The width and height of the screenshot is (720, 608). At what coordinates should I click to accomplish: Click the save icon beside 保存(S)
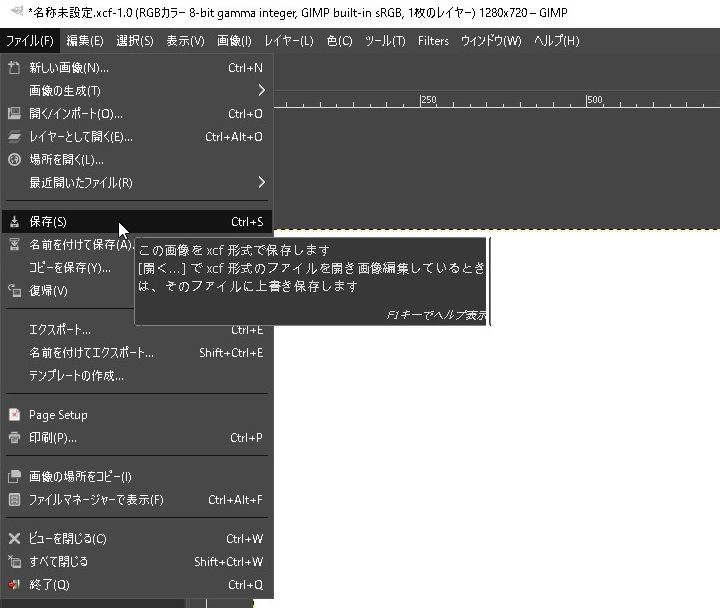pyautogui.click(x=14, y=222)
